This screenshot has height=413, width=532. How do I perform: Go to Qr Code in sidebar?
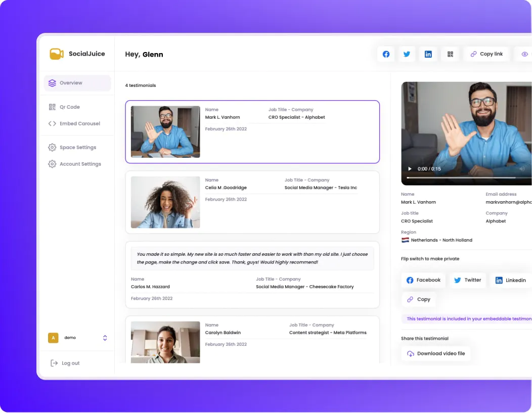point(69,107)
